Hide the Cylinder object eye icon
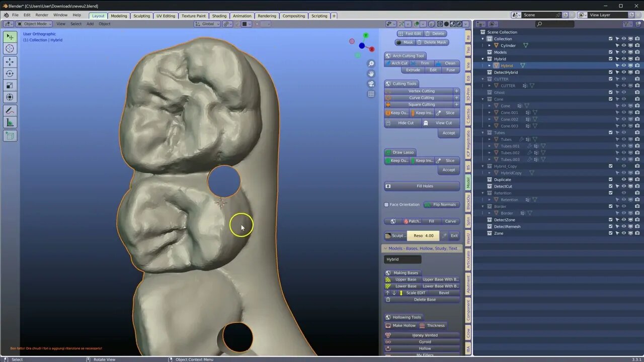Screen dimensions: 644x362 click(x=624, y=45)
